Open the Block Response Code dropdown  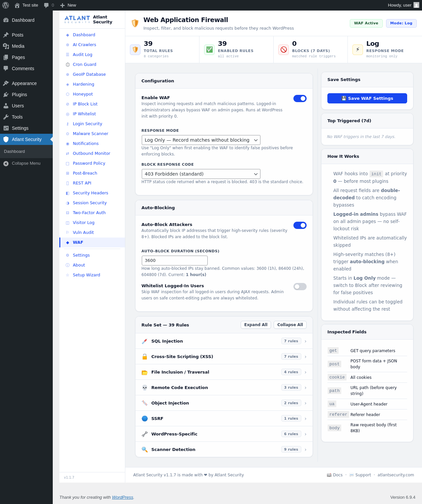click(x=201, y=174)
